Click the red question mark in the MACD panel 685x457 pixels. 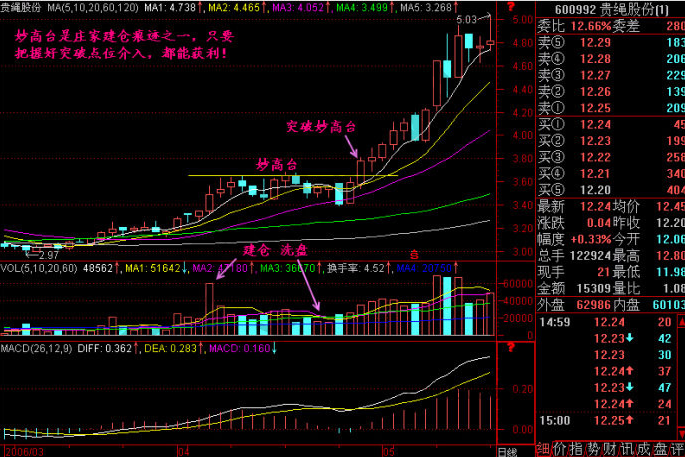point(512,346)
